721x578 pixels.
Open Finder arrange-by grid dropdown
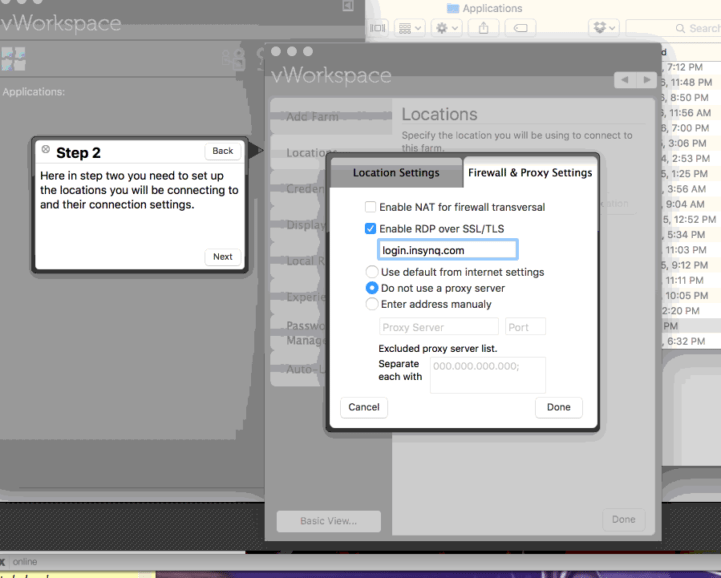click(410, 28)
